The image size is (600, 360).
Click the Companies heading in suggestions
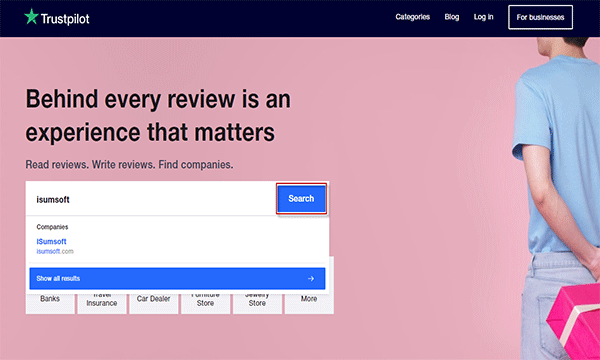coord(52,227)
